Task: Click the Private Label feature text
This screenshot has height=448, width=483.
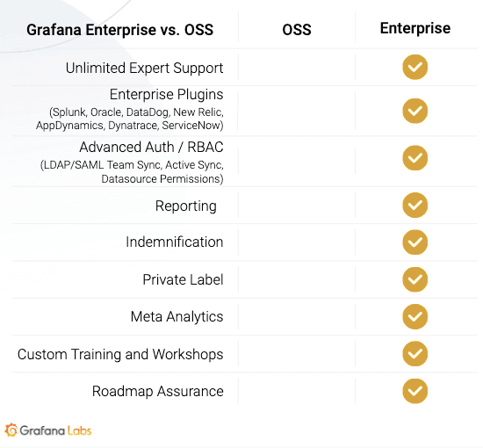Action: (183, 279)
